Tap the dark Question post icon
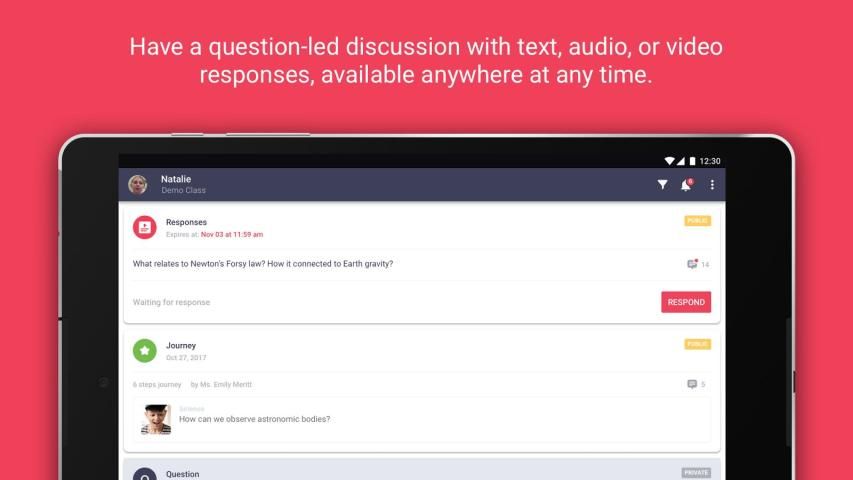Image resolution: width=853 pixels, height=480 pixels. tap(145, 475)
